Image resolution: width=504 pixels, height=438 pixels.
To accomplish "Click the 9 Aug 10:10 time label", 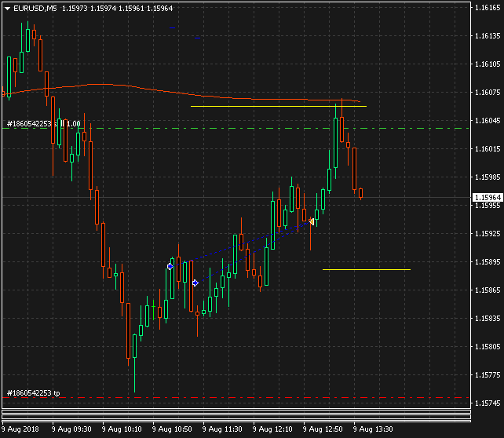I will (121, 429).
